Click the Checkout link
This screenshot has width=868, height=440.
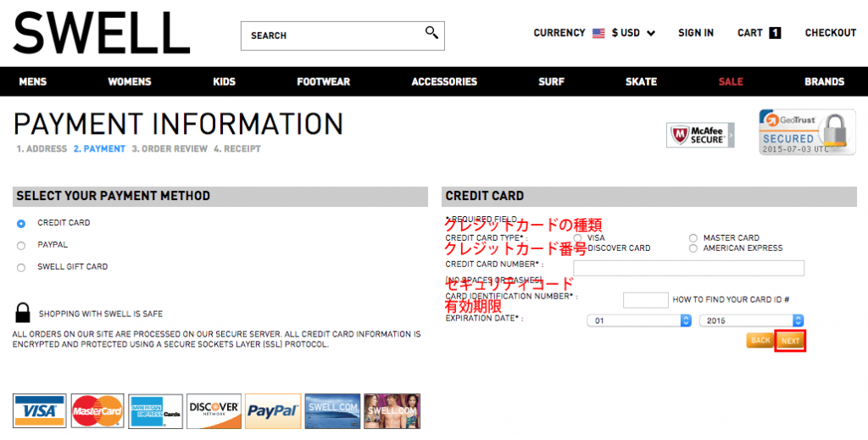pos(831,33)
